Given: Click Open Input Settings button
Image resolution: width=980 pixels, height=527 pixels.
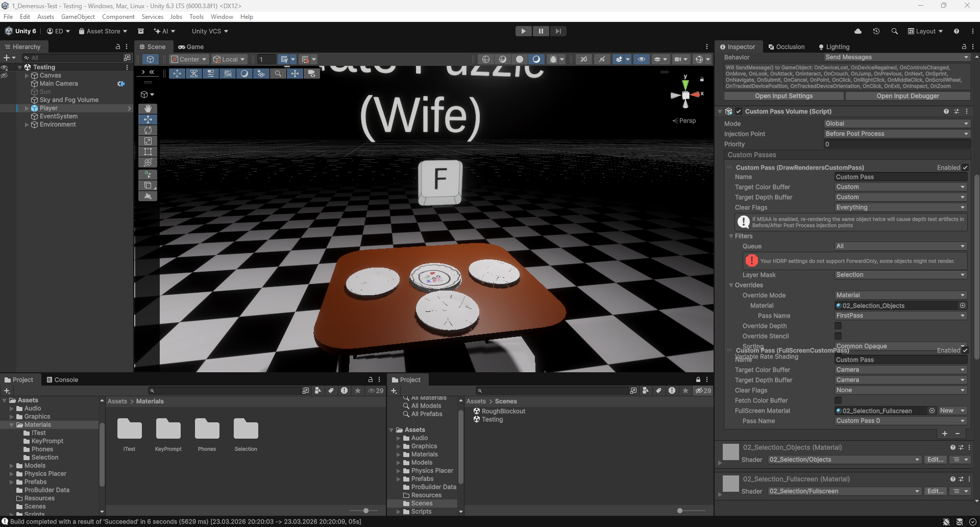Looking at the screenshot, I should [783, 96].
